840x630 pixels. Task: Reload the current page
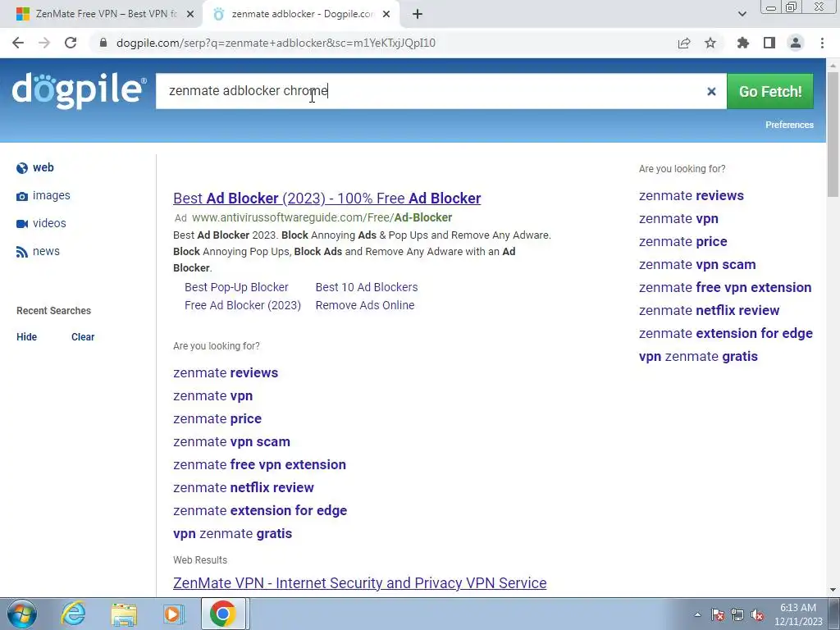[x=71, y=43]
